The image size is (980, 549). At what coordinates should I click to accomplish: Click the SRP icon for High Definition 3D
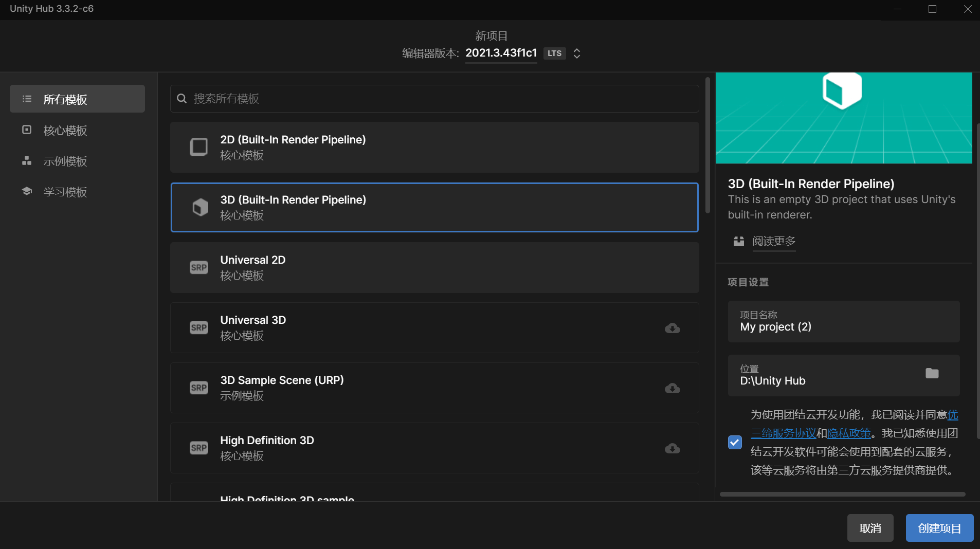(199, 448)
